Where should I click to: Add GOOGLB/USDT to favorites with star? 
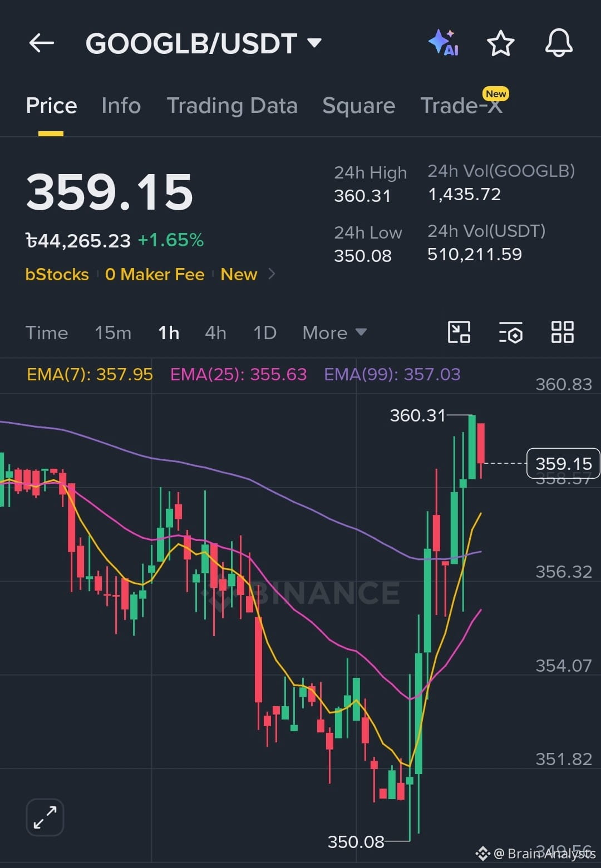click(501, 43)
